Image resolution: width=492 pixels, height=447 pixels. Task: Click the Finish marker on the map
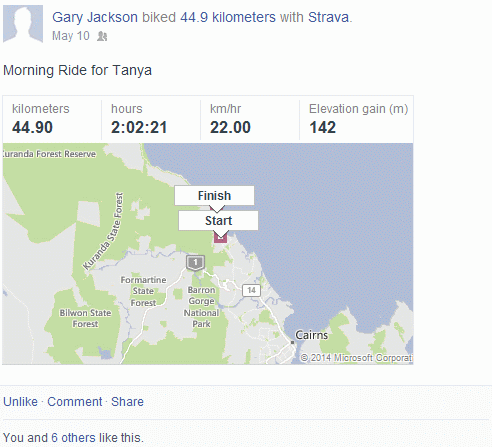pyautogui.click(x=214, y=196)
